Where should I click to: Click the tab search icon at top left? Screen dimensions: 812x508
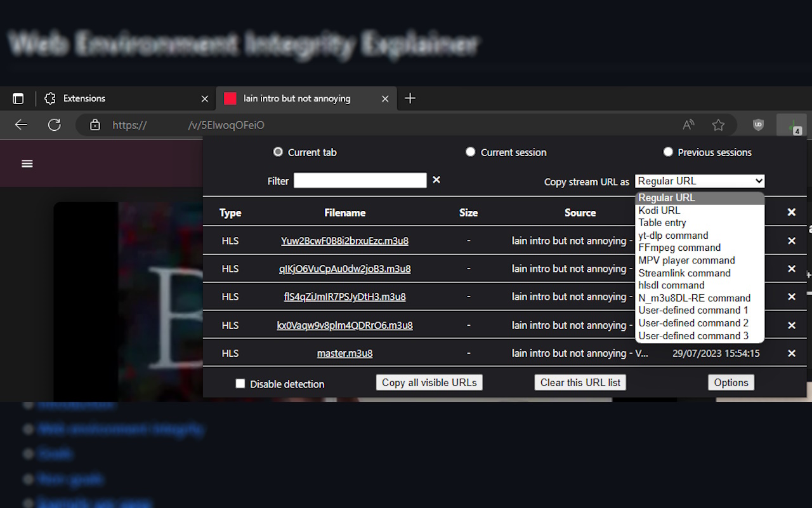click(x=18, y=98)
